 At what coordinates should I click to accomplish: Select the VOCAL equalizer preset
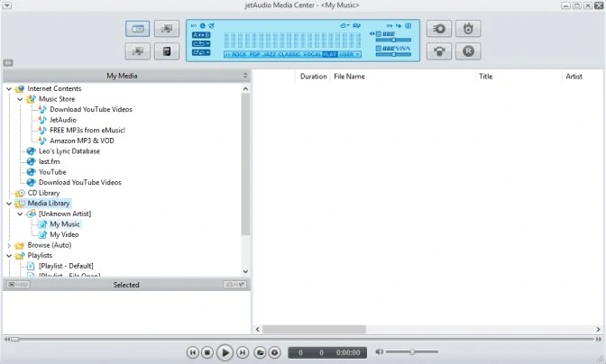tap(312, 54)
